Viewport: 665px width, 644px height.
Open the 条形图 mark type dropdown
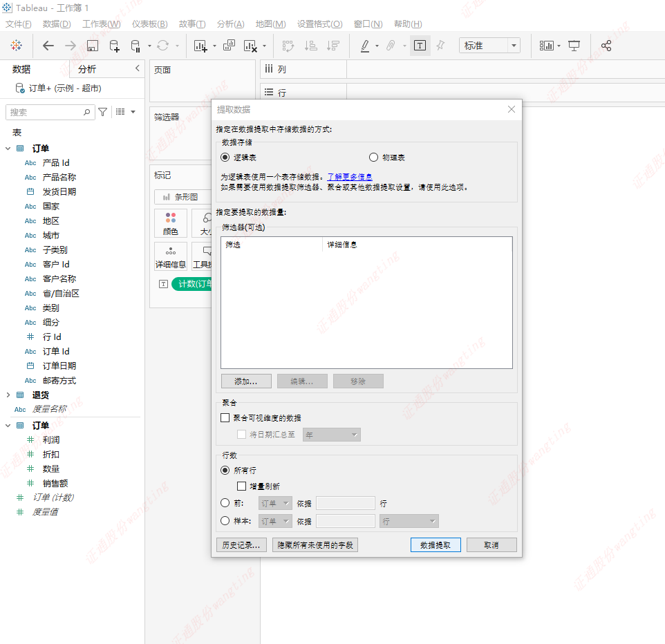click(182, 197)
